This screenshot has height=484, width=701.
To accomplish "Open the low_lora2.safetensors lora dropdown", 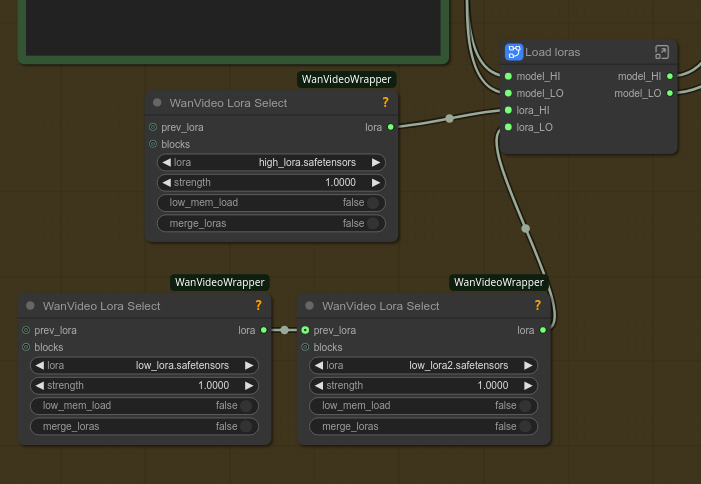I will 423,365.
